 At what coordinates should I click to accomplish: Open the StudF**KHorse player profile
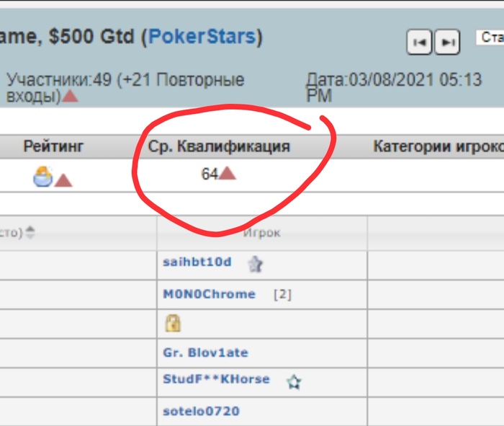click(216, 379)
